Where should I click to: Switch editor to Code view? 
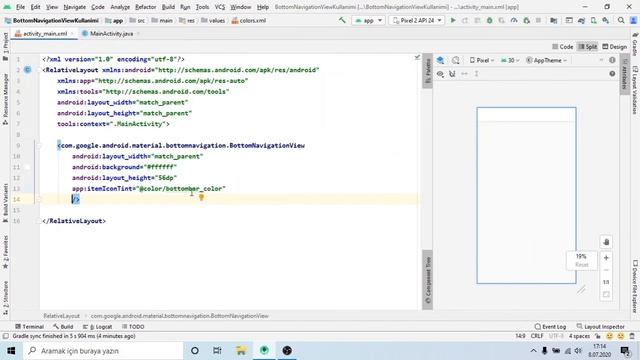[562, 47]
